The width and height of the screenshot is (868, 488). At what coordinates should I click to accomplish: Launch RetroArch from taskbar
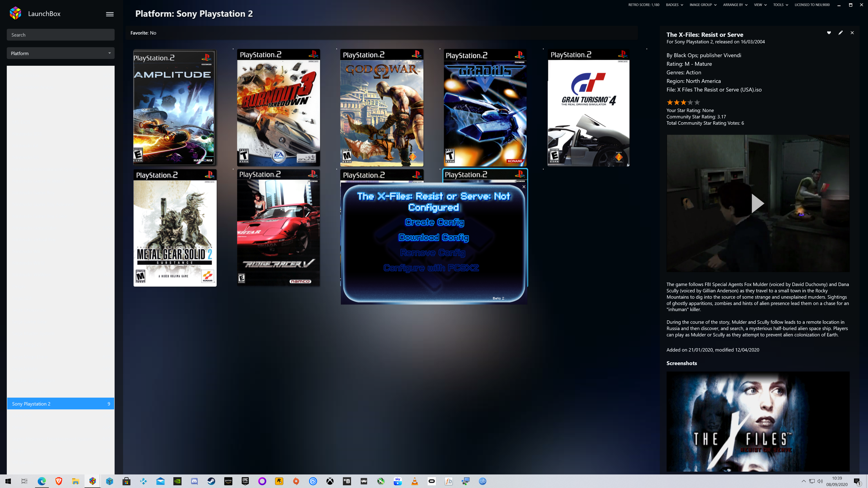pos(364,481)
